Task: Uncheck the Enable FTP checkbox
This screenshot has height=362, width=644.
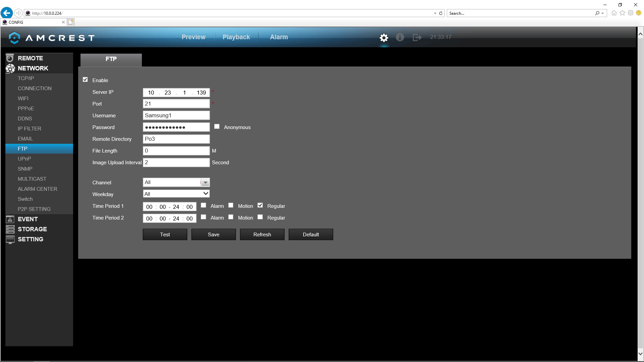Action: pyautogui.click(x=85, y=80)
